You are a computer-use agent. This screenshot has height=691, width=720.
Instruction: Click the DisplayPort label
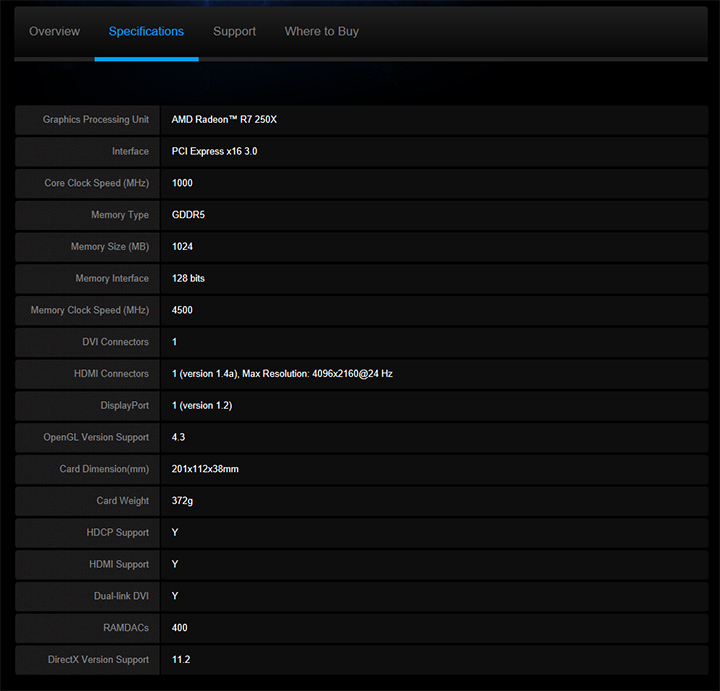(124, 405)
